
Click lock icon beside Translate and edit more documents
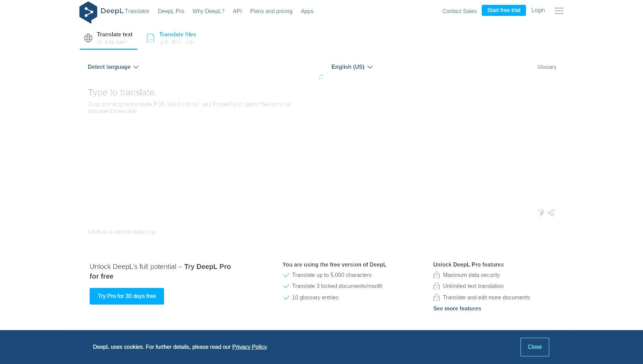(436, 298)
